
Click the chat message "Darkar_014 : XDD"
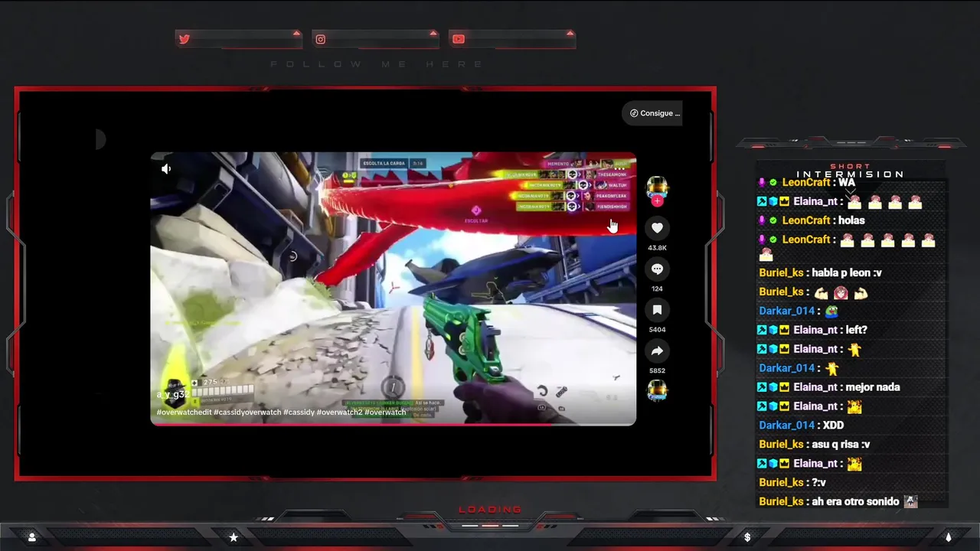tap(801, 425)
